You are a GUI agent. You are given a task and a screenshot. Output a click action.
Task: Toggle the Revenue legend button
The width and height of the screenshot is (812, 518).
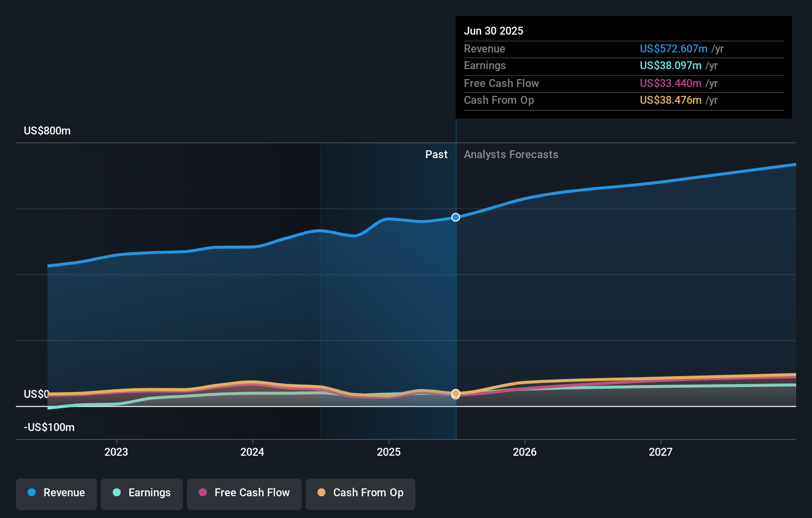tap(56, 494)
